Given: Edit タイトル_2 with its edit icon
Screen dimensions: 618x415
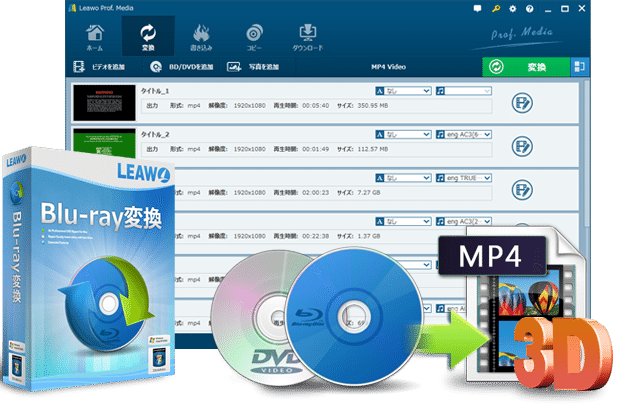Looking at the screenshot, I should click(x=522, y=146).
